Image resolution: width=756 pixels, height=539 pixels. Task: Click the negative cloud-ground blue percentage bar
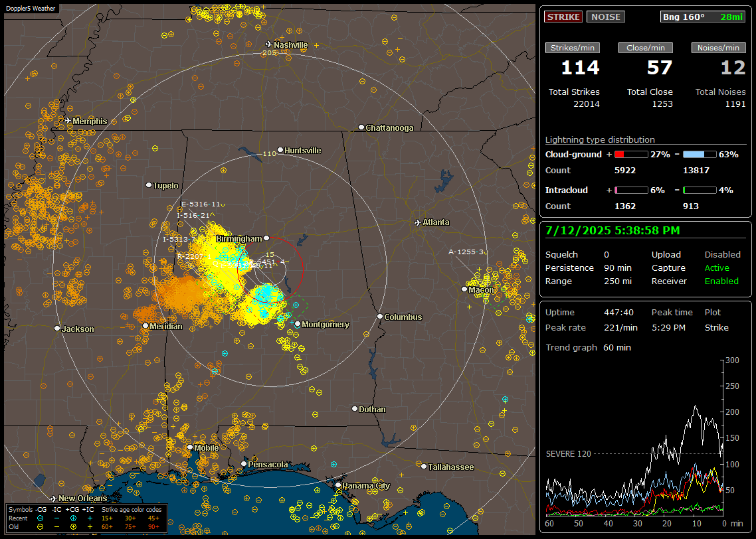click(x=700, y=155)
